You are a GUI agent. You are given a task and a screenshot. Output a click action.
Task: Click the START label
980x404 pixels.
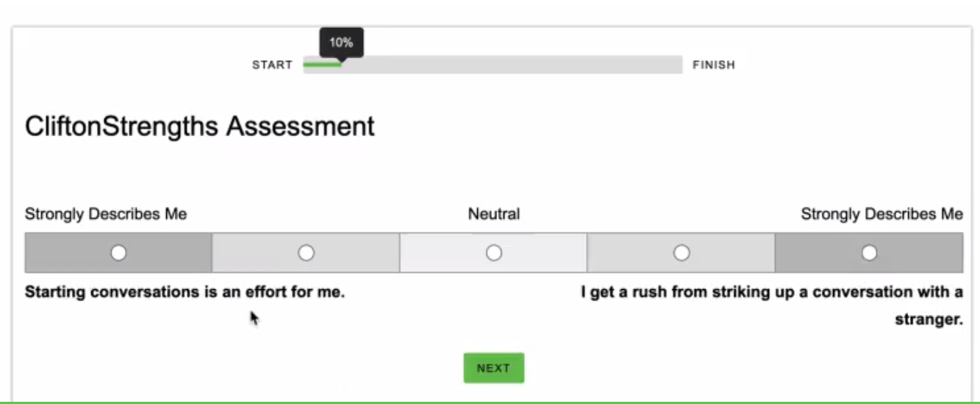(x=272, y=65)
